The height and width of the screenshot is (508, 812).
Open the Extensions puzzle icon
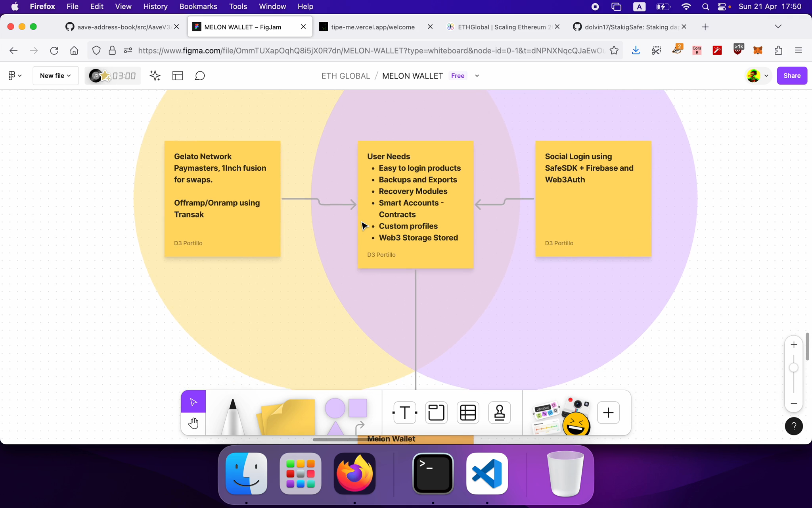tap(778, 50)
